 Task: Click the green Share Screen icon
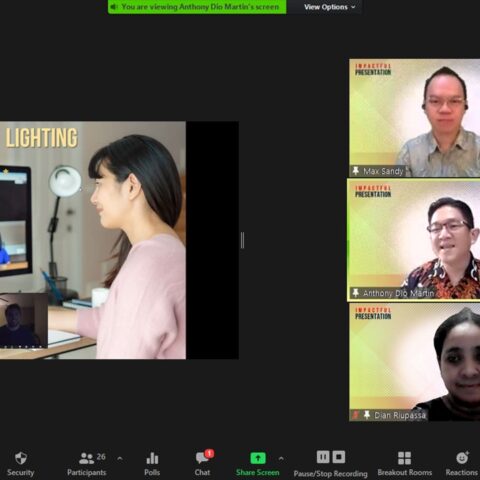tap(258, 458)
